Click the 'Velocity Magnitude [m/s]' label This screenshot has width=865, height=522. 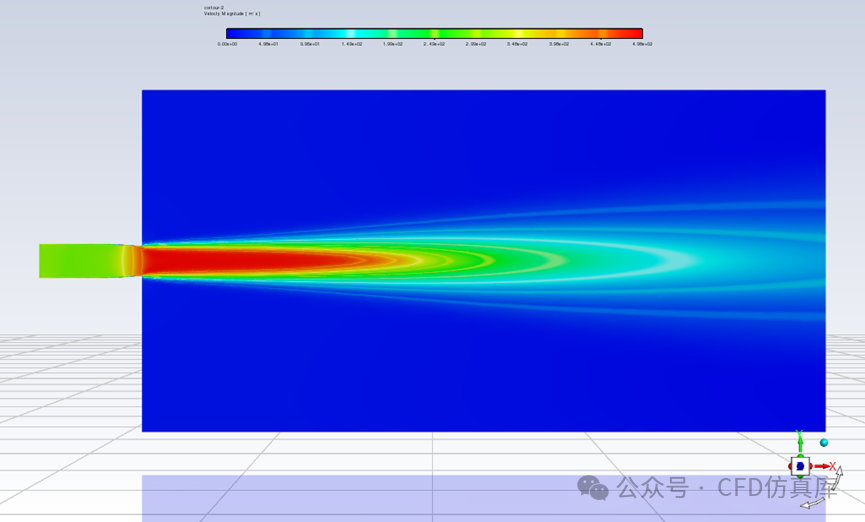[x=232, y=14]
